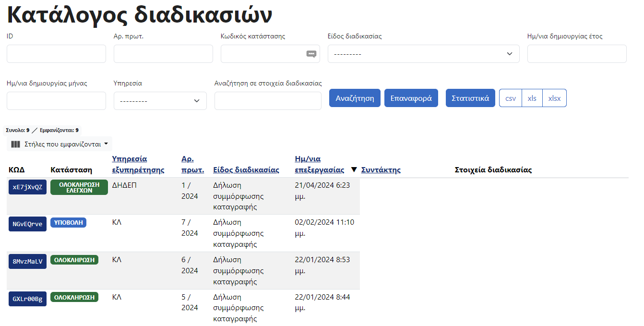Click the Επαναφορά button
Viewport: 644px width, 326px height.
[411, 98]
